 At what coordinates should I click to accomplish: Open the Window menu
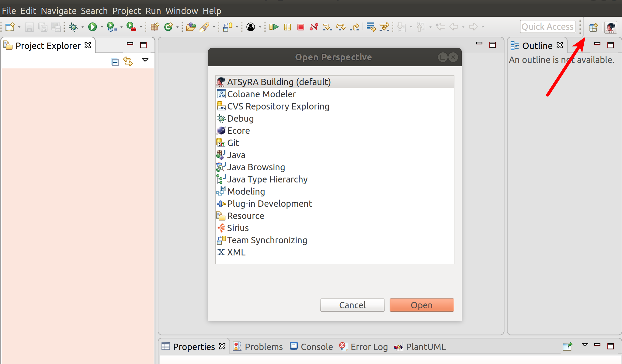[182, 11]
